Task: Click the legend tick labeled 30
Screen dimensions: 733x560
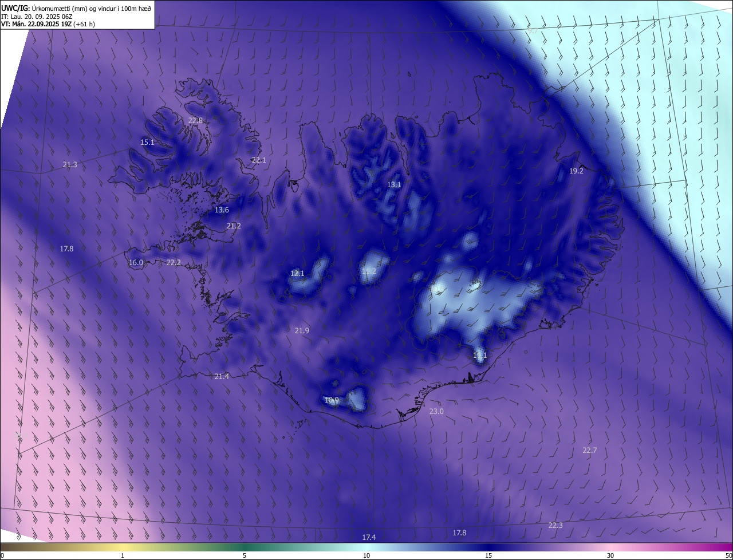Action: click(610, 555)
